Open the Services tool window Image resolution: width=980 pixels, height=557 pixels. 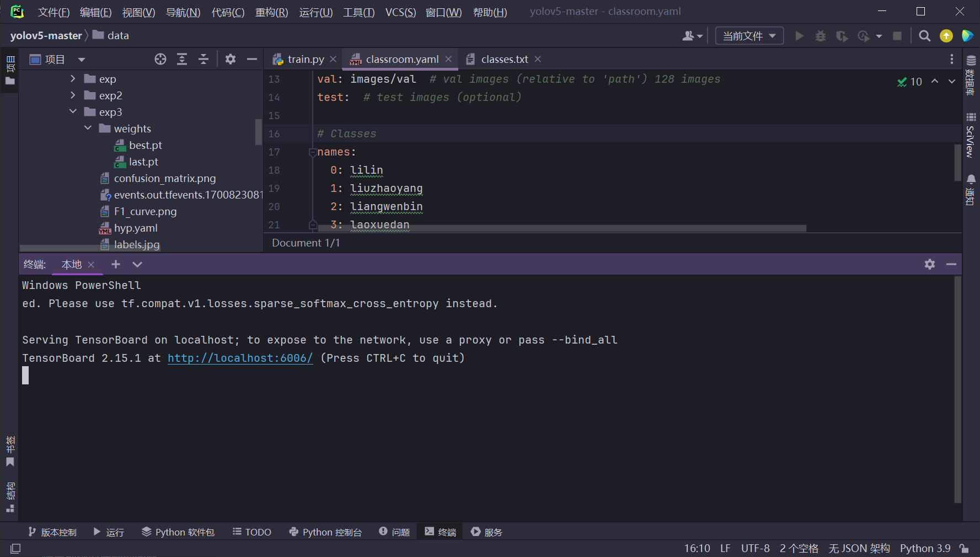click(486, 532)
